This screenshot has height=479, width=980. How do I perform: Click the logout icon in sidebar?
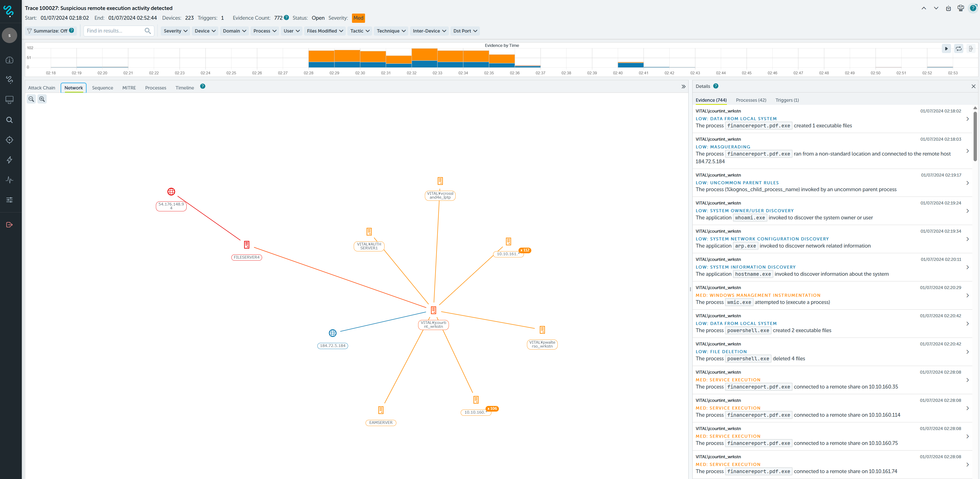[9, 225]
